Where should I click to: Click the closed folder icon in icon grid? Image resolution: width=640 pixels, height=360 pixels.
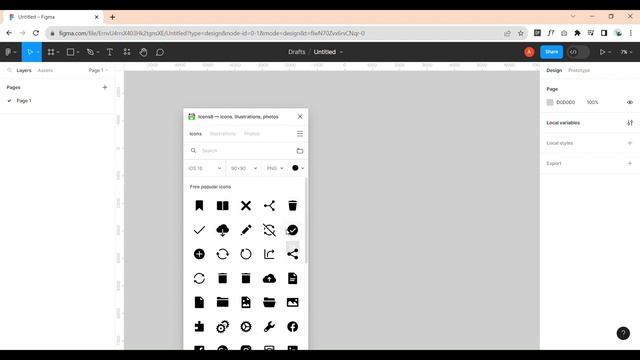pyautogui.click(x=222, y=302)
